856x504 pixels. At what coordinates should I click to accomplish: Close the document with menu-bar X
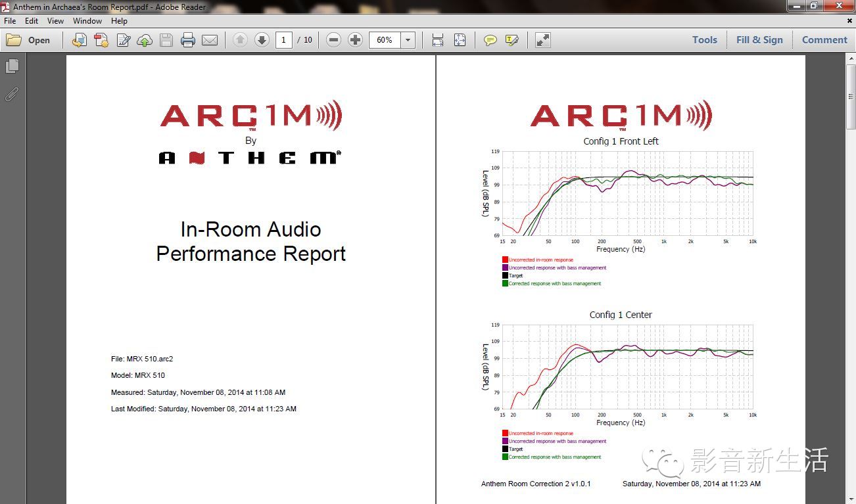point(849,21)
